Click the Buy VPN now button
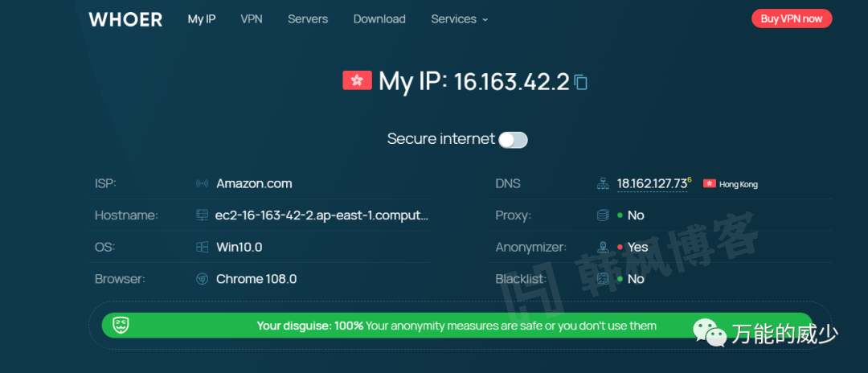 click(791, 18)
